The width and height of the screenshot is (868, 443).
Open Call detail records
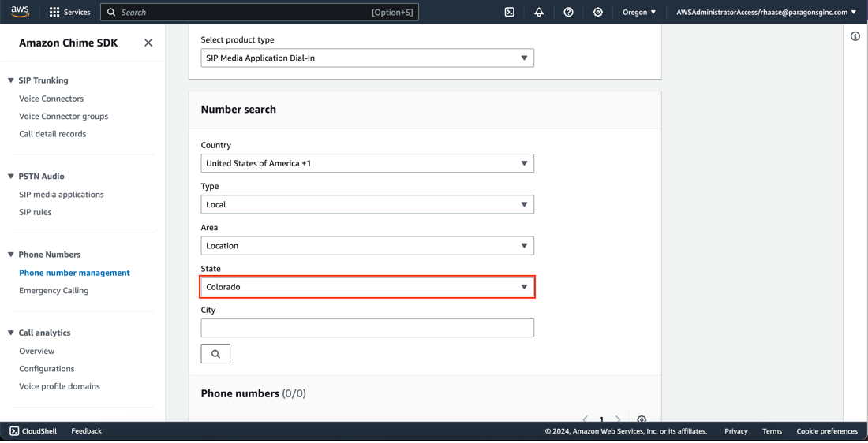[x=53, y=134]
